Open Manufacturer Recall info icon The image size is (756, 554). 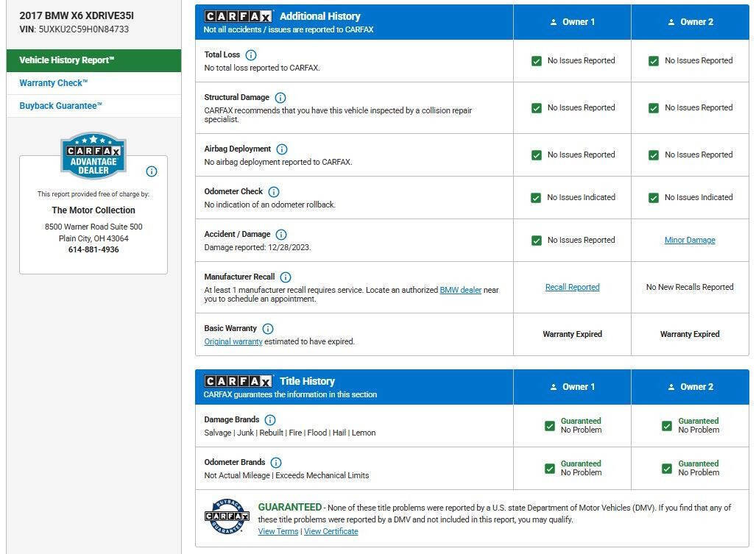point(286,277)
